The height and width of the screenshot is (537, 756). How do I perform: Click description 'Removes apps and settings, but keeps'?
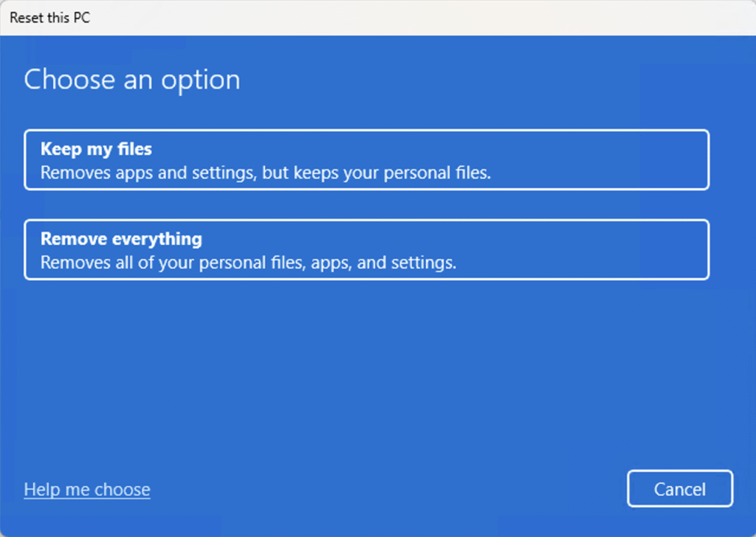tap(265, 173)
